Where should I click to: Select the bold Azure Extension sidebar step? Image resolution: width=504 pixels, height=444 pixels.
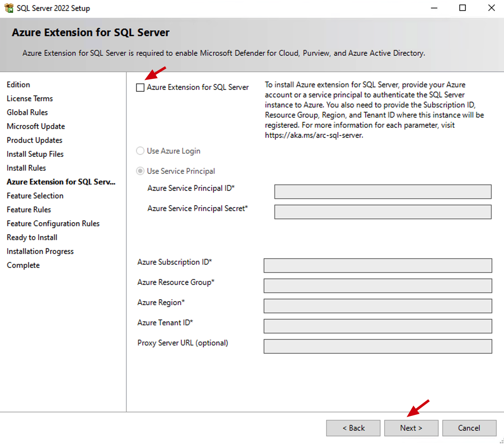coord(61,182)
